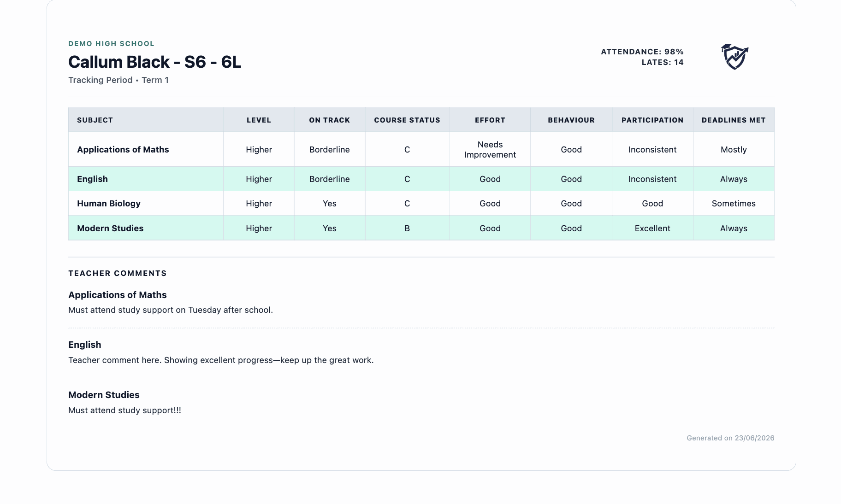Click the Modern Studies comment heading
This screenshot has width=841, height=504.
[104, 395]
